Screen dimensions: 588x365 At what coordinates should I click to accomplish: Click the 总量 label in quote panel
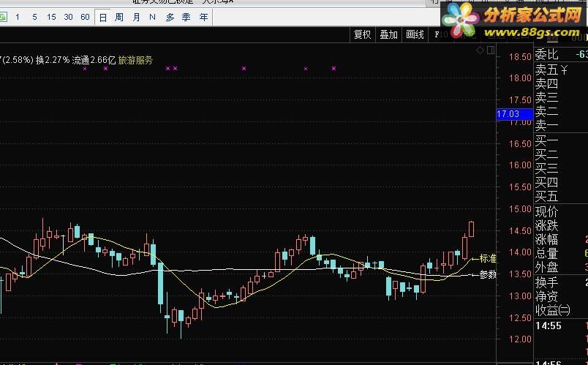(547, 254)
